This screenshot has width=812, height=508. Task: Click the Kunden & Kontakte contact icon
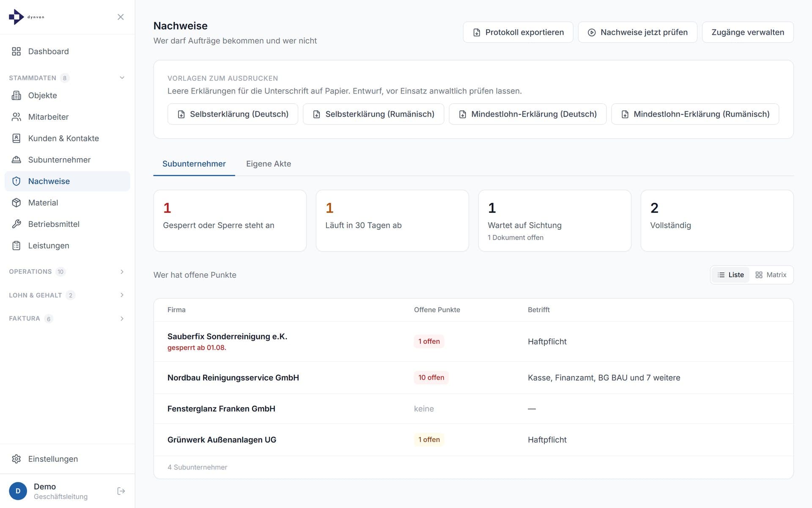pyautogui.click(x=16, y=138)
